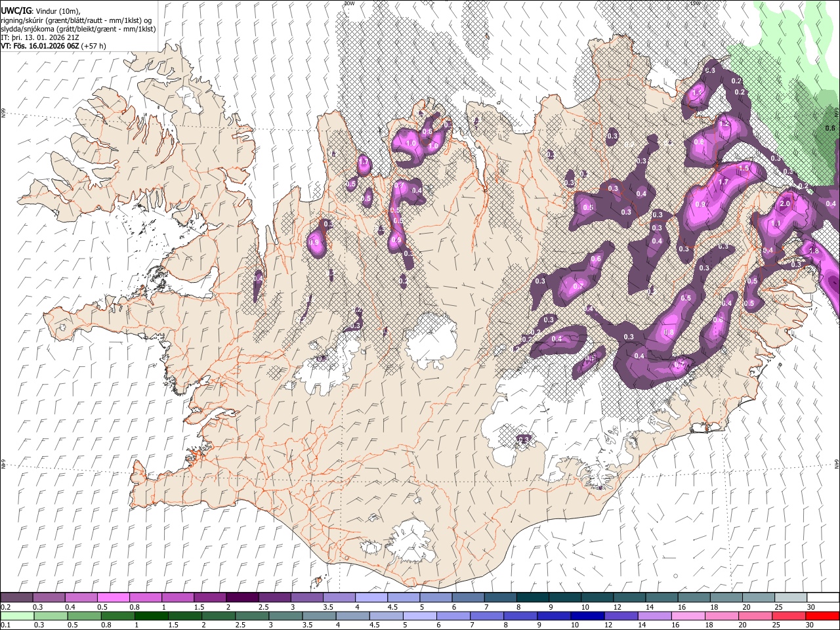Click the "UWC/IG" title in the header box
The width and height of the screenshot is (840, 630).
coord(16,10)
